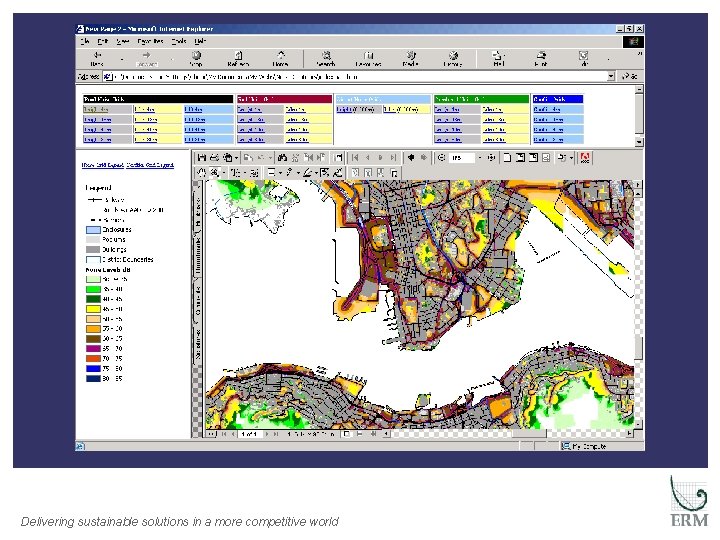Expand the address bar dropdown arrow

[610, 76]
